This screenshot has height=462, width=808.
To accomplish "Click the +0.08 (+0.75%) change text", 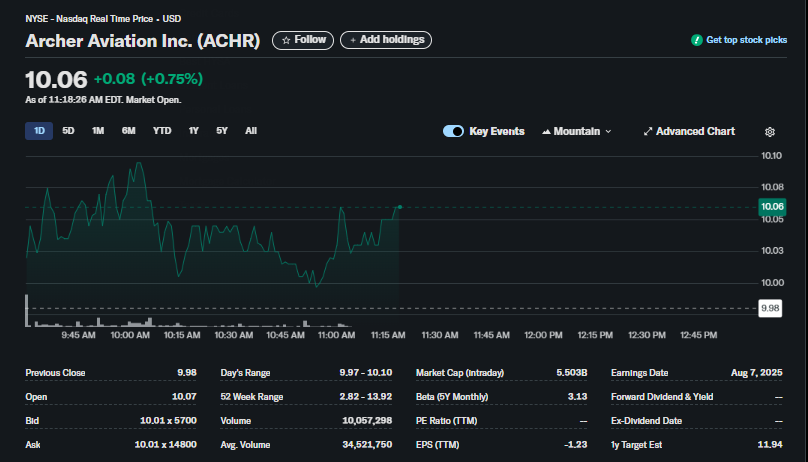I will point(148,79).
